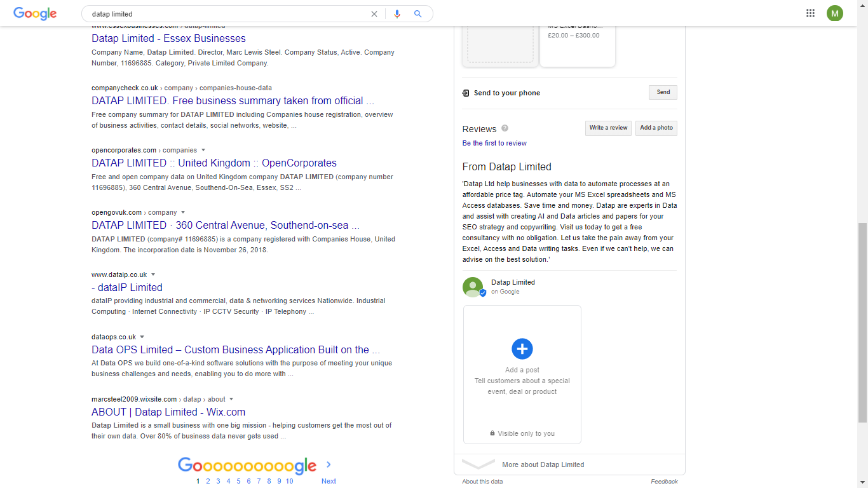Open the Google apps grid icon

pyautogui.click(x=810, y=13)
